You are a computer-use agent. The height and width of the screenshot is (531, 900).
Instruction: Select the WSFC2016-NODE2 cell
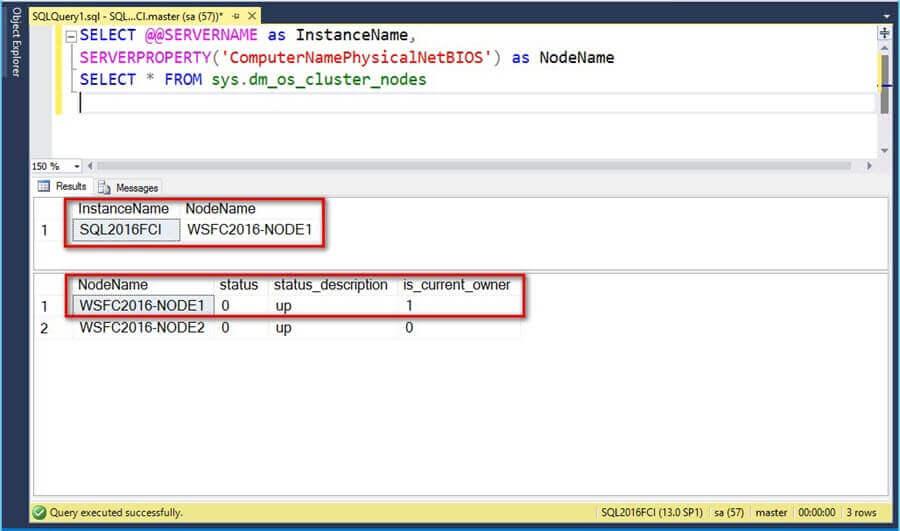pyautogui.click(x=142, y=328)
